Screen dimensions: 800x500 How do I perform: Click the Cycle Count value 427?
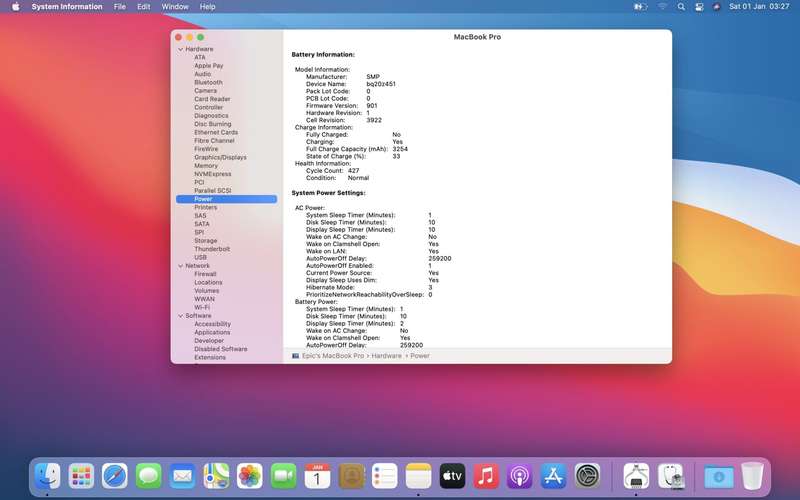pos(354,171)
